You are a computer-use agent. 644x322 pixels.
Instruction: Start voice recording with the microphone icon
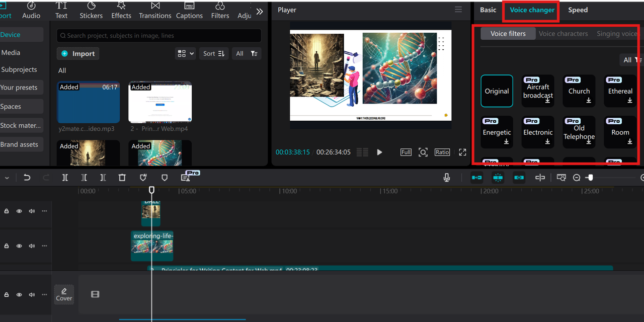[446, 178]
